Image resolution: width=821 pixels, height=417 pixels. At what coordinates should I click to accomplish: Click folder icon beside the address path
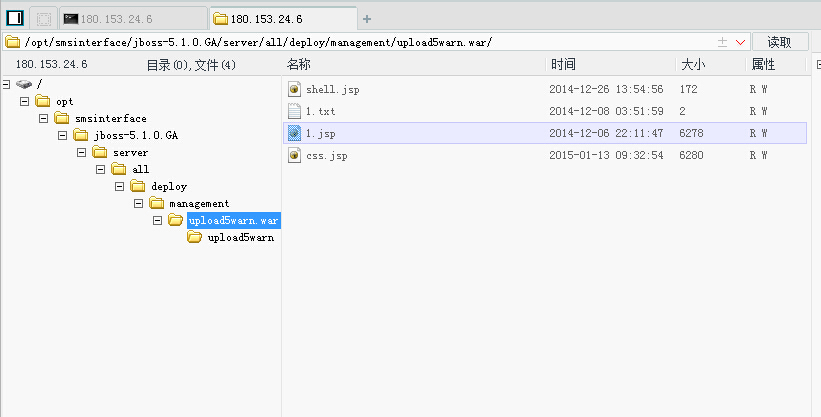coord(12,42)
